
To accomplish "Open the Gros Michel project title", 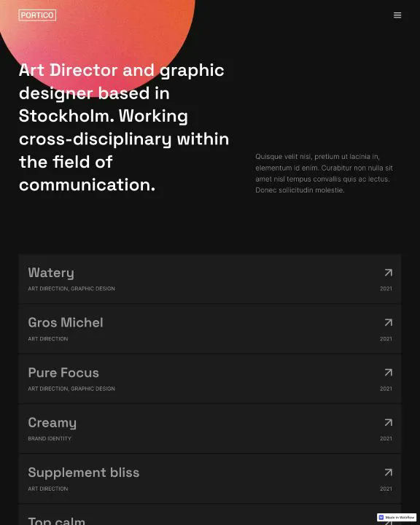I will tap(66, 322).
